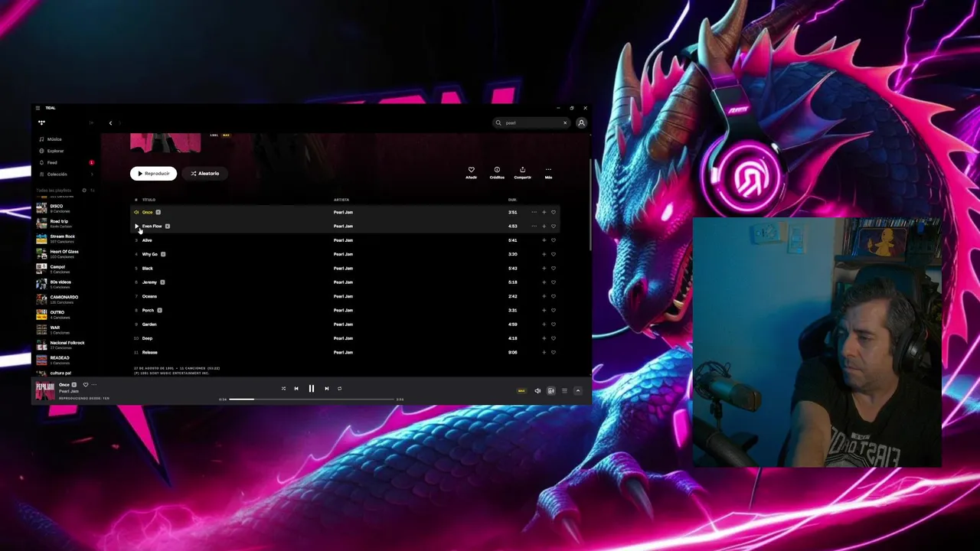Favorite the track Once with its heart

pos(554,212)
